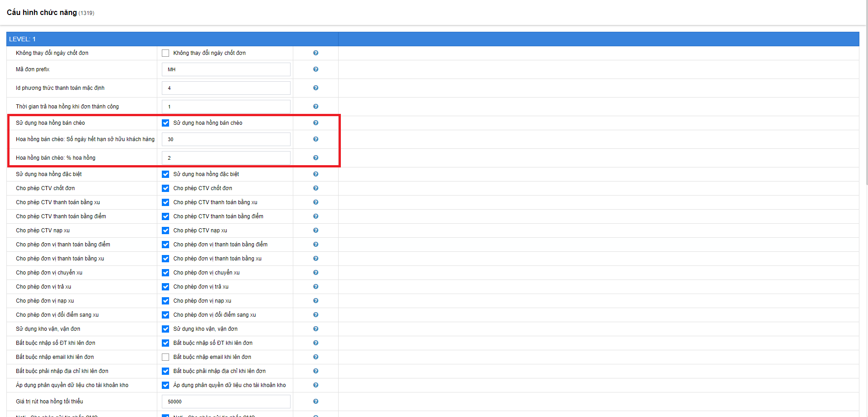Click the Mã đơn prefix input field
Viewport: 868px width, 417px height.
[226, 69]
